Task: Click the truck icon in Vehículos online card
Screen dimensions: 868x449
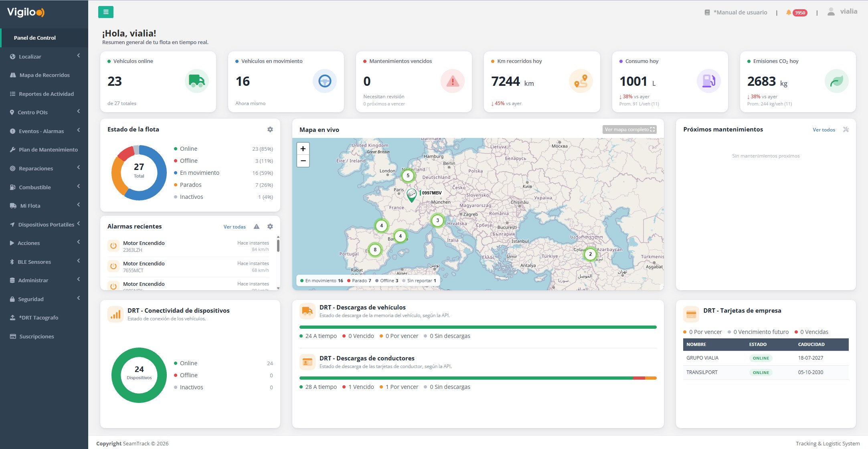Action: (x=197, y=81)
